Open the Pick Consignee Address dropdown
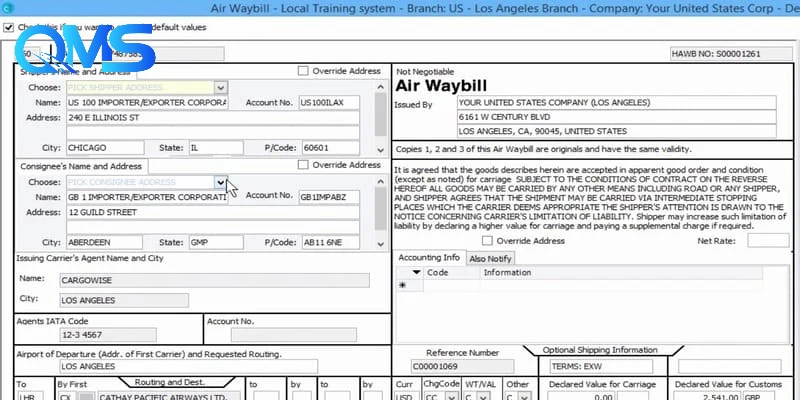The image size is (800, 400). pyautogui.click(x=220, y=182)
